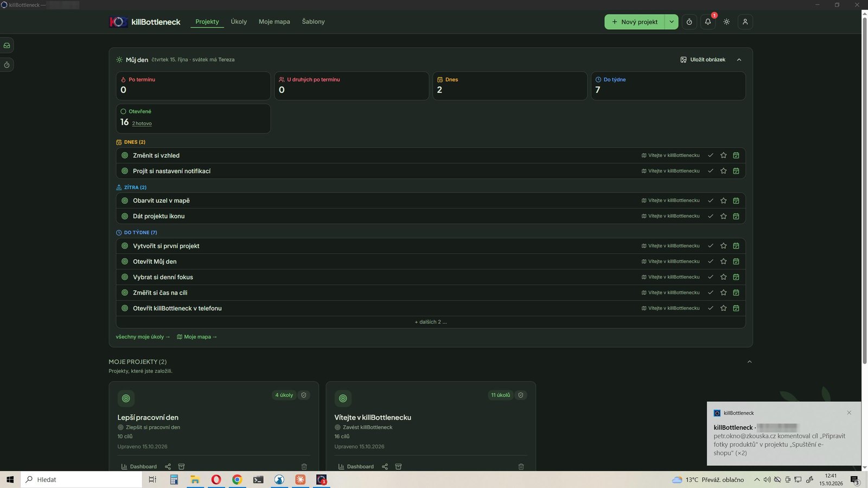Collapse the Moje projekty section
The width and height of the screenshot is (868, 488).
(750, 362)
